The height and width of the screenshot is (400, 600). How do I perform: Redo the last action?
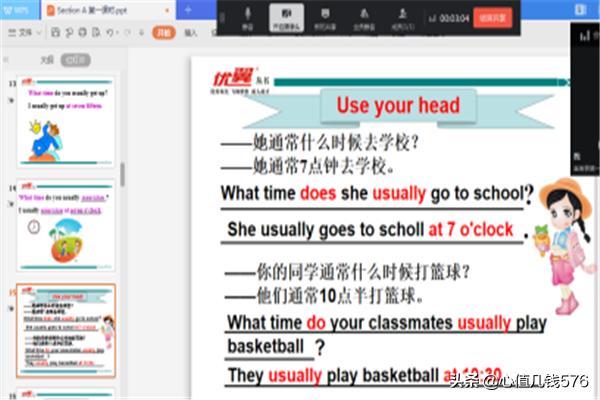(127, 33)
